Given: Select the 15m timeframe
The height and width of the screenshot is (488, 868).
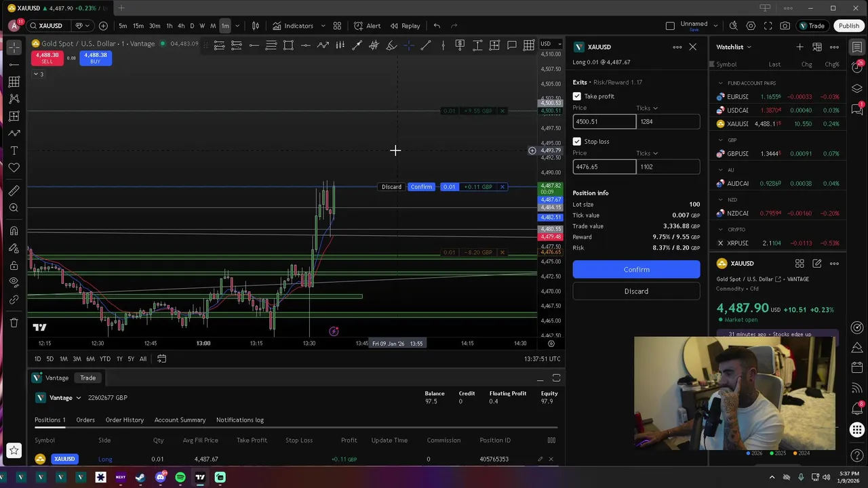Looking at the screenshot, I should pos(138,26).
